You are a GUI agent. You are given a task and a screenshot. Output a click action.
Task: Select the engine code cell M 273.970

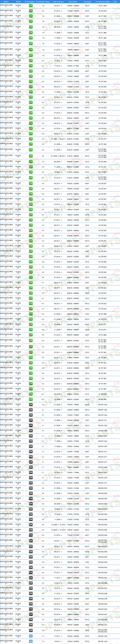pos(103,319)
